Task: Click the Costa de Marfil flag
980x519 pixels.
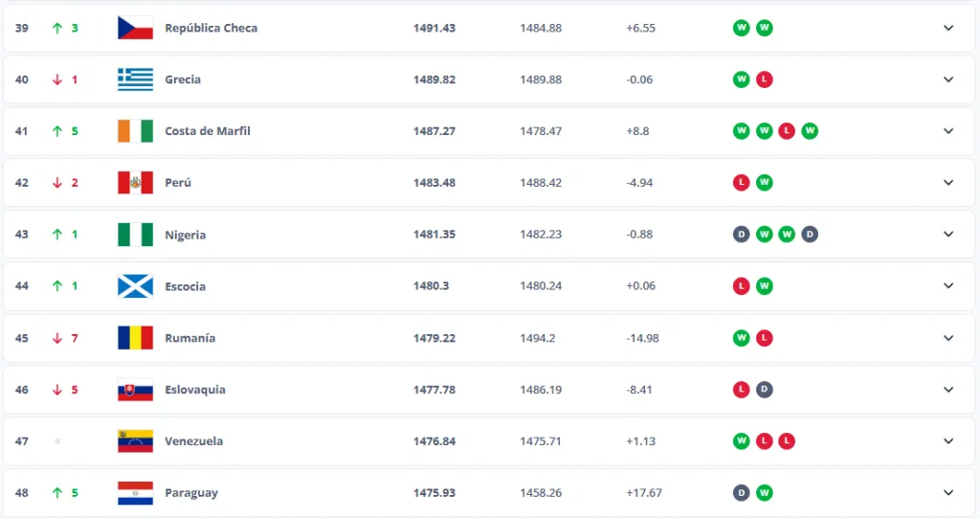Action: pos(135,131)
